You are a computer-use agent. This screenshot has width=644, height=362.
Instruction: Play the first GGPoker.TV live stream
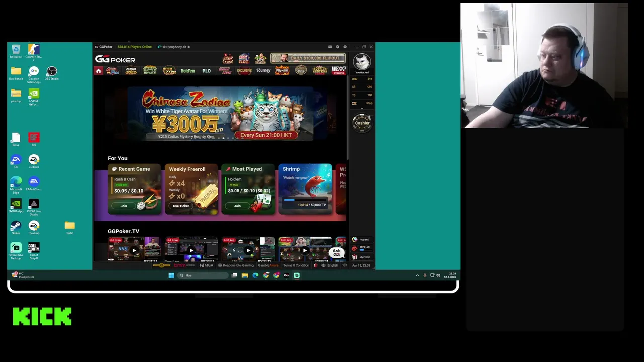coord(134,250)
